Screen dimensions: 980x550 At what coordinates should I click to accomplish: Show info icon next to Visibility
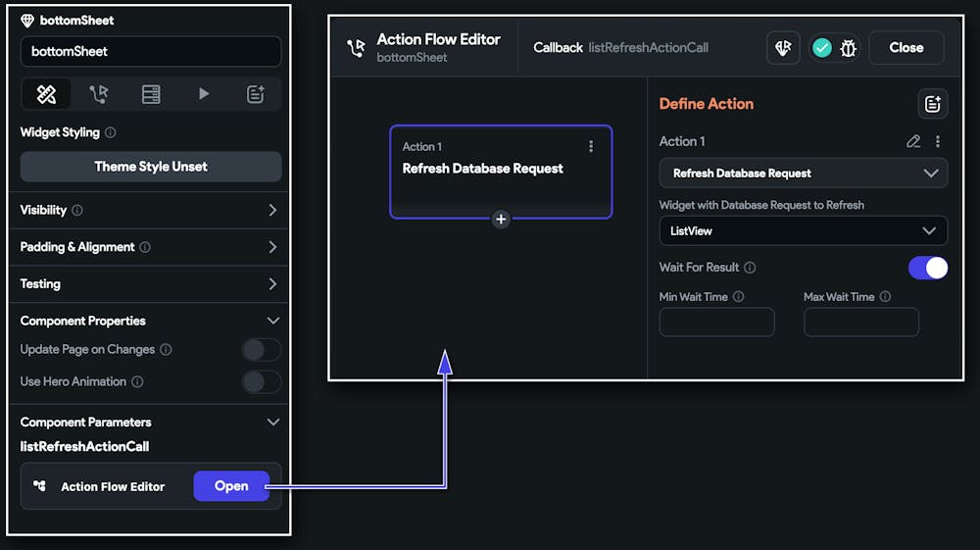(76, 210)
